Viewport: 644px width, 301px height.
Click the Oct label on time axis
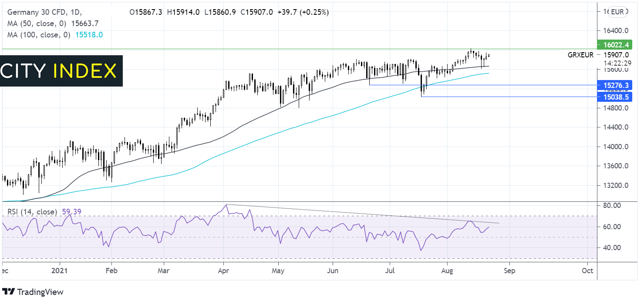pyautogui.click(x=587, y=270)
